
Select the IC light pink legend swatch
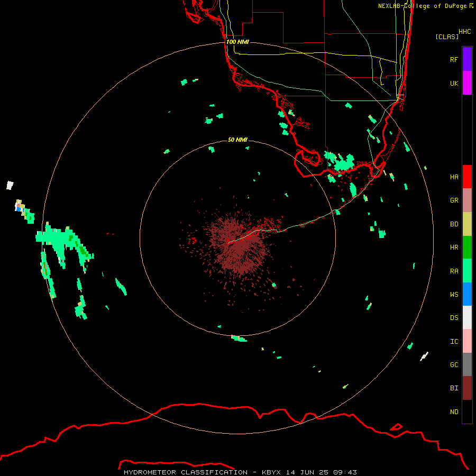pyautogui.click(x=467, y=341)
